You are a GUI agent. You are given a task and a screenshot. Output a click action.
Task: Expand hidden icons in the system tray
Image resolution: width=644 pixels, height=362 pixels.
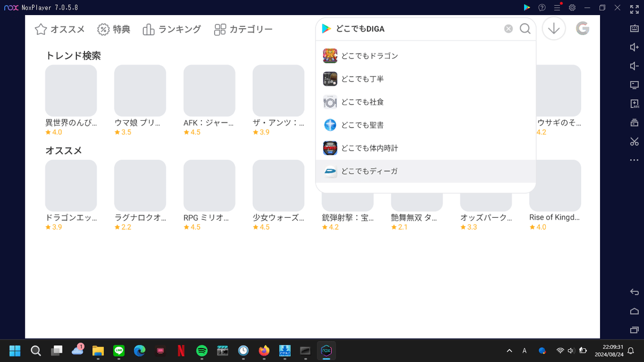508,350
